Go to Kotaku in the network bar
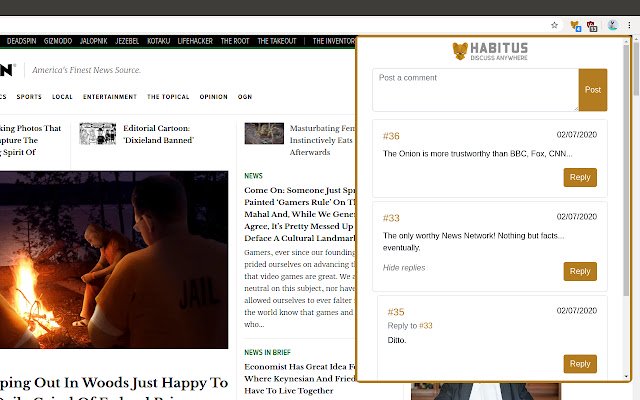Screen dimensions: 640x400 click(158, 41)
